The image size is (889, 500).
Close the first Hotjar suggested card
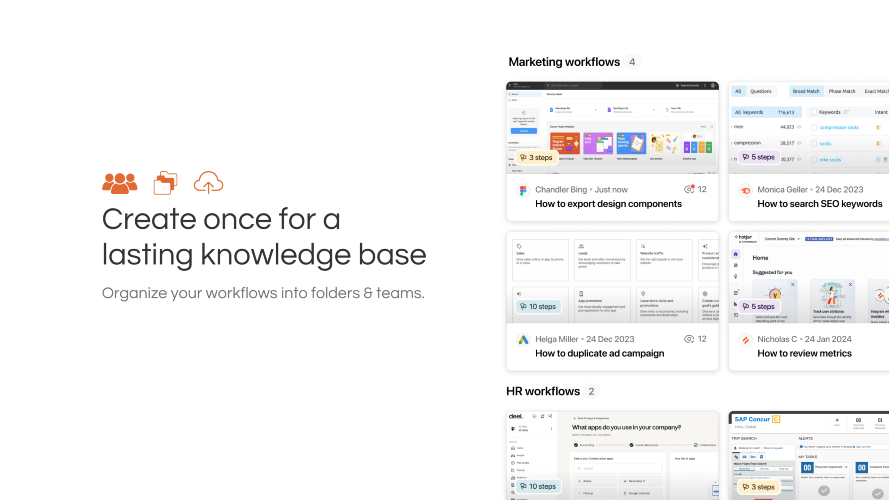793,285
